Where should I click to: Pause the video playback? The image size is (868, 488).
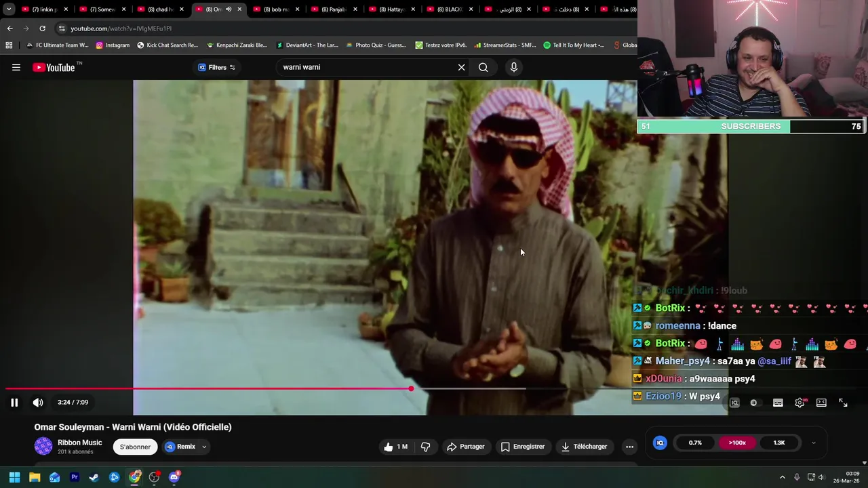[14, 403]
